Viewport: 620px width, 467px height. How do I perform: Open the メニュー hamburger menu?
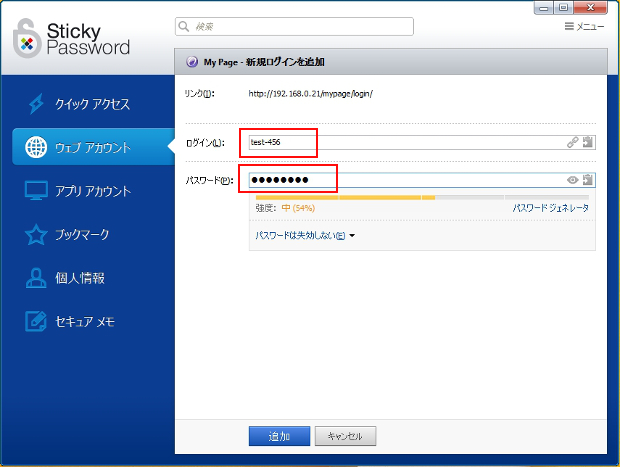tap(584, 26)
